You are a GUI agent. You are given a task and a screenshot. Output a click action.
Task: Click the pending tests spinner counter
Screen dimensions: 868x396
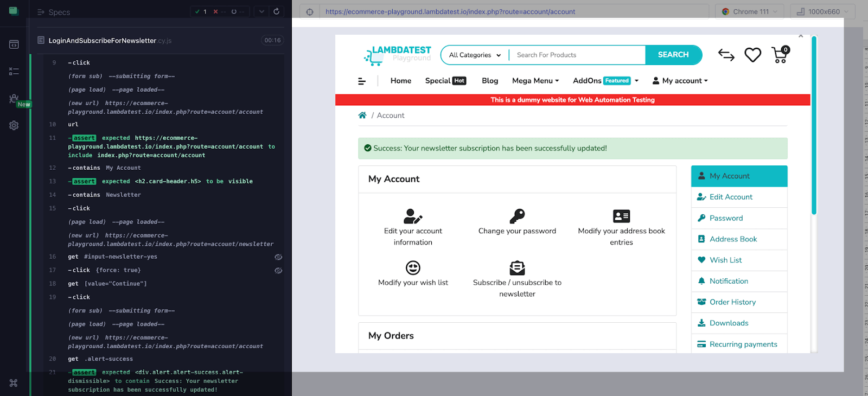[238, 11]
